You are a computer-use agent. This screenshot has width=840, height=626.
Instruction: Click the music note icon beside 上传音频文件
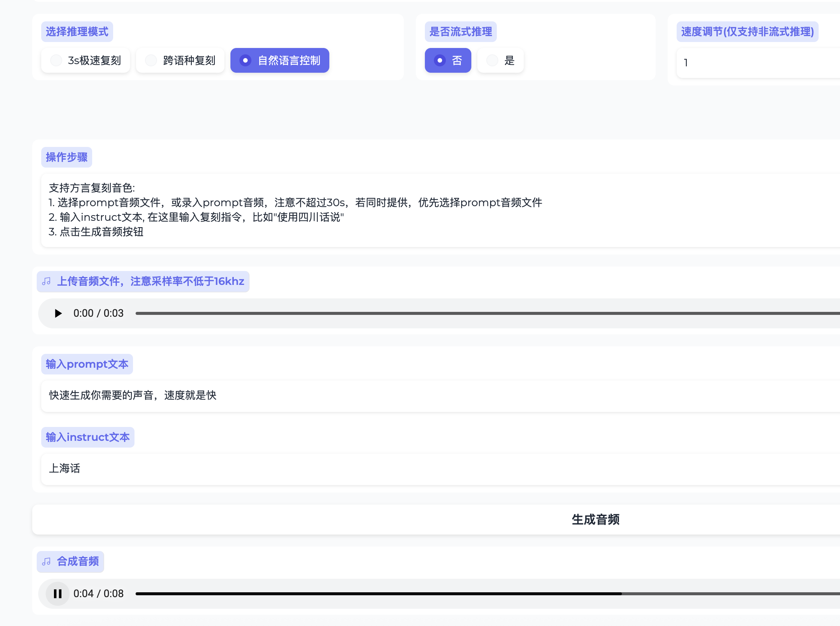point(46,282)
